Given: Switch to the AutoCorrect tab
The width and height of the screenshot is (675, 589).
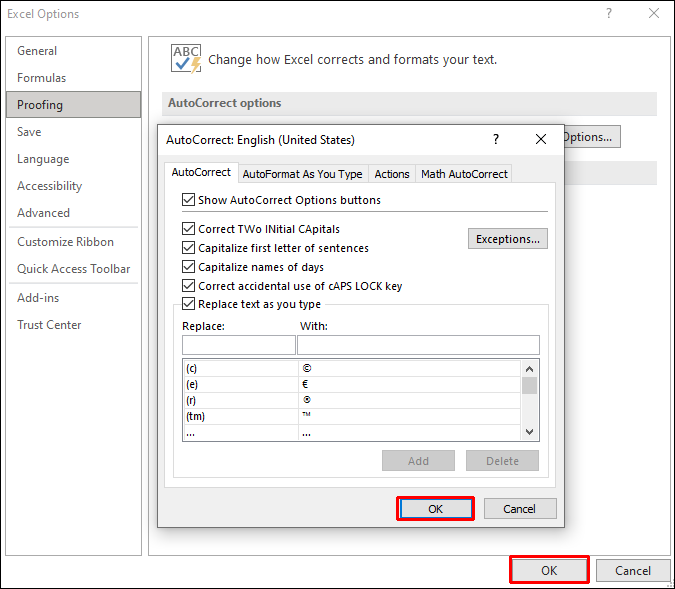Looking at the screenshot, I should [201, 173].
